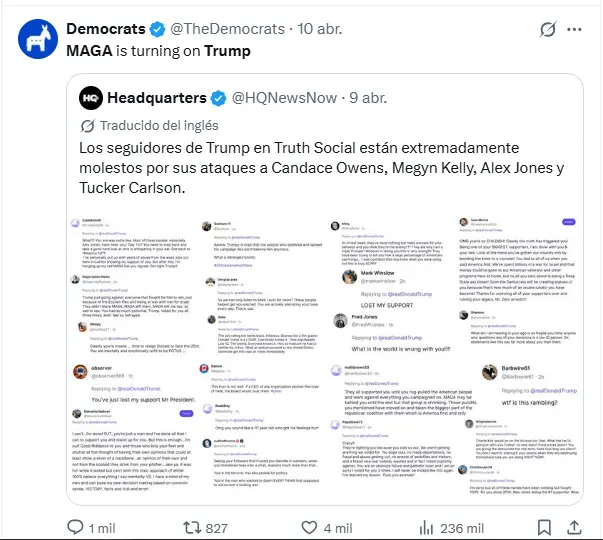Share the tweet with the upload arrow icon
This screenshot has width=603, height=540.
(574, 527)
